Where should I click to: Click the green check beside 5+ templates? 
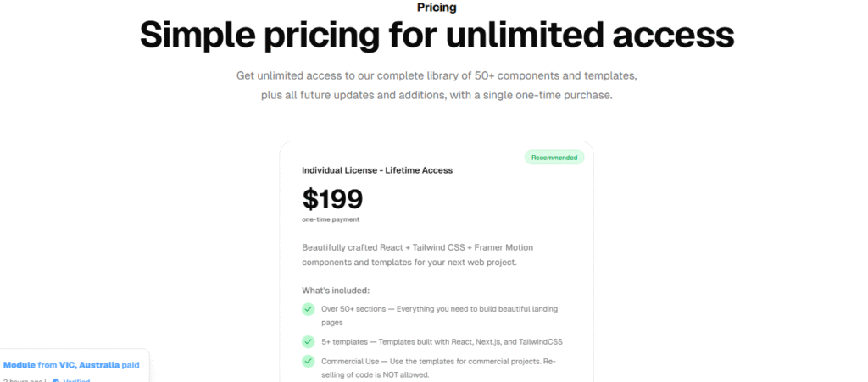click(x=309, y=341)
